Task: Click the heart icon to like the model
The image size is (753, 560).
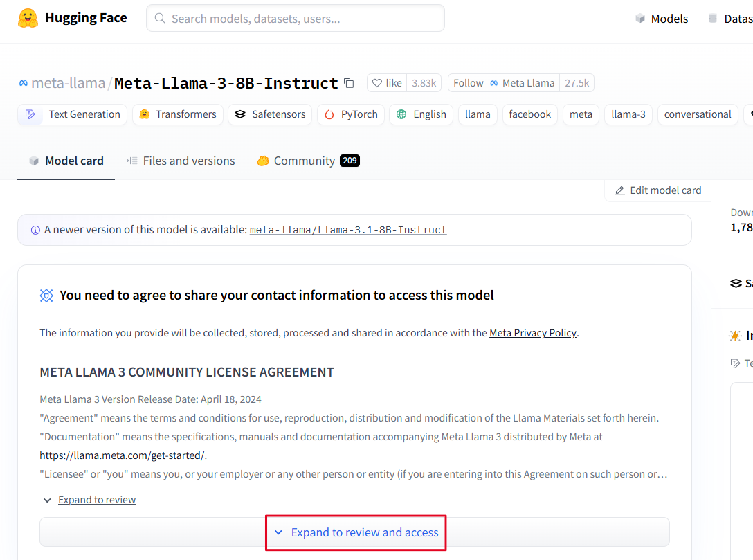Action: pyautogui.click(x=376, y=82)
